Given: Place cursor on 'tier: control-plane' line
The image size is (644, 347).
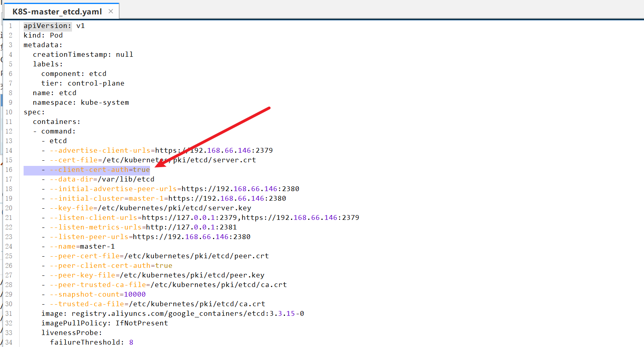Looking at the screenshot, I should point(83,84).
